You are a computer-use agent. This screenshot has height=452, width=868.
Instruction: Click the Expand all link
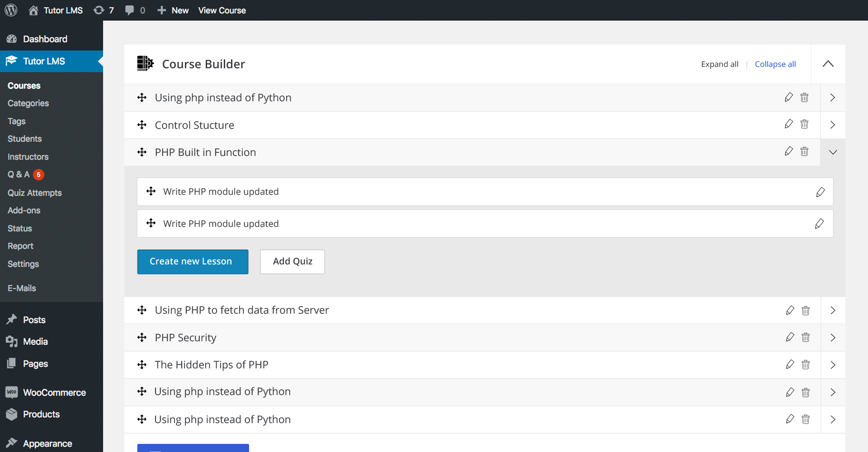(719, 64)
